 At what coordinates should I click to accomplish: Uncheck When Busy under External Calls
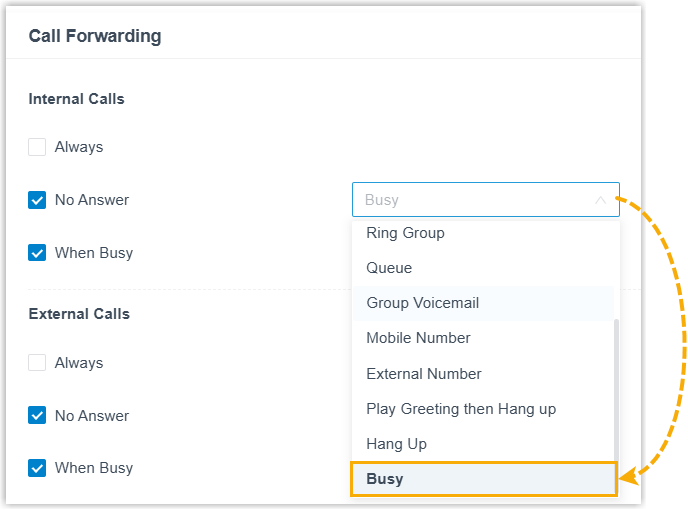tap(38, 468)
